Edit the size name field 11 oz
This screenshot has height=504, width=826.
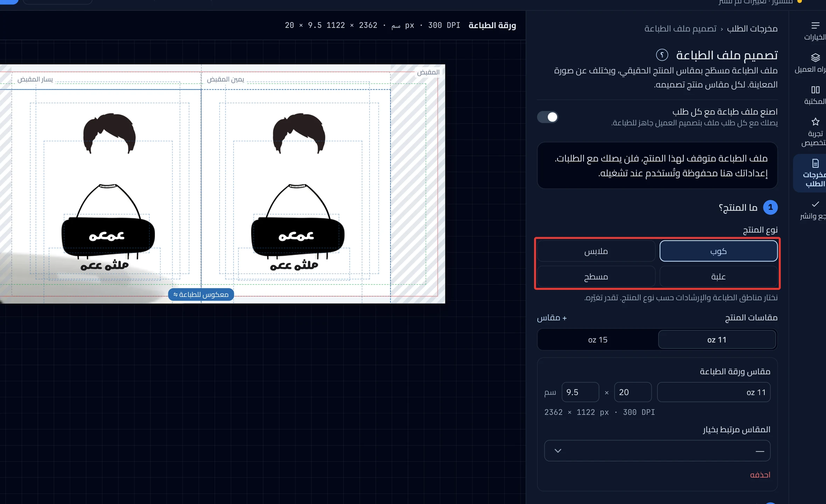[714, 392]
